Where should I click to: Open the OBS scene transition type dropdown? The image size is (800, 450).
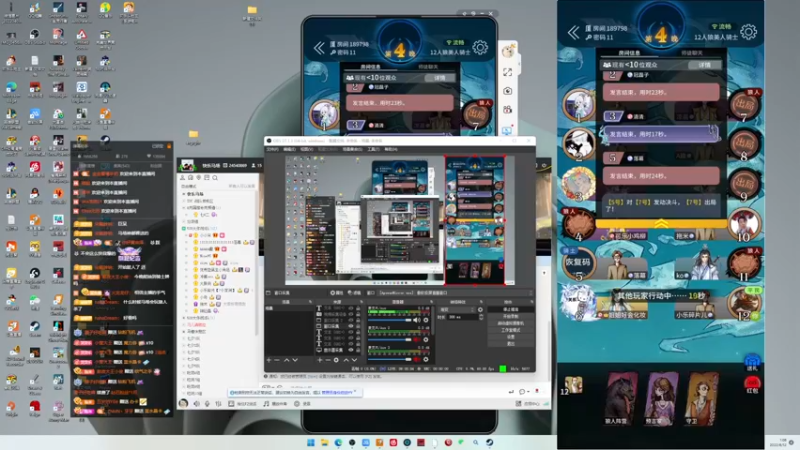(457, 310)
